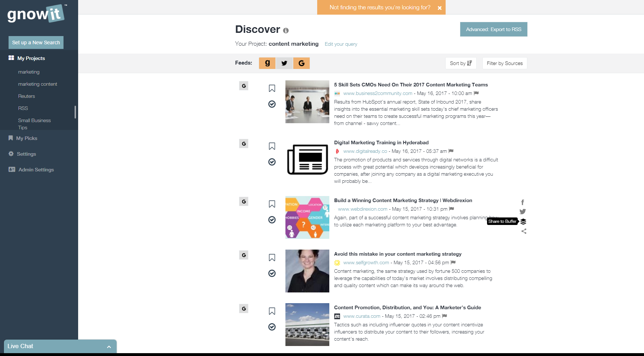Image resolution: width=644 pixels, height=356 pixels.
Task: Toggle the Gnowit 'g' feed
Action: (x=267, y=63)
